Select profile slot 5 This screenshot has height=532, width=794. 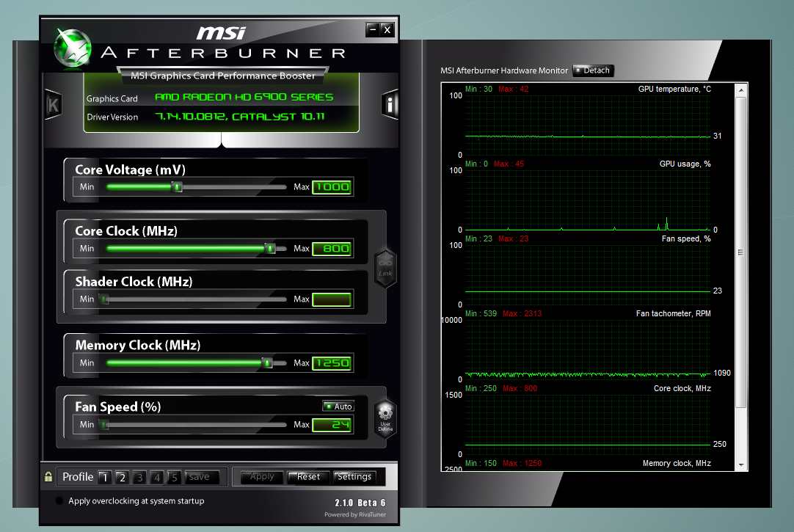(174, 477)
